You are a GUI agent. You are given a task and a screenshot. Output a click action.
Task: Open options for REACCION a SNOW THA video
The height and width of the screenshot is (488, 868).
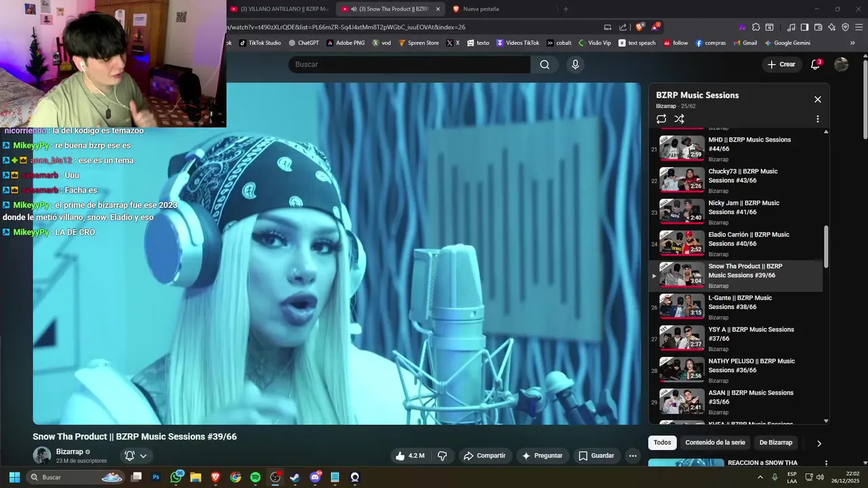[x=826, y=463]
